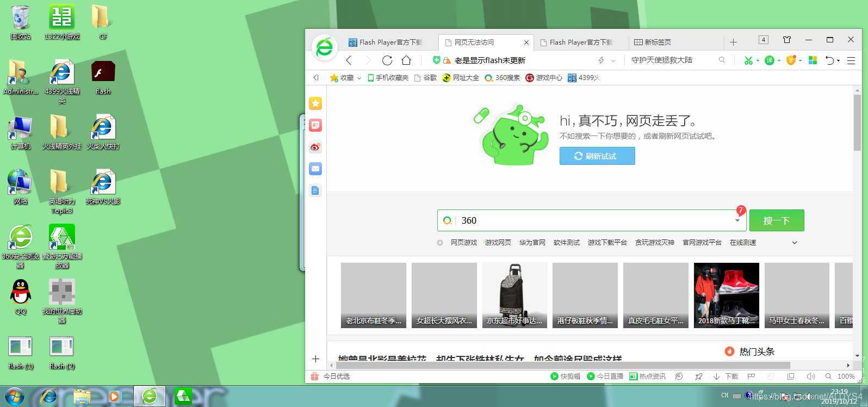Screen dimensions: 868x407
Task: Open the green translate extension icon
Action: [770, 60]
